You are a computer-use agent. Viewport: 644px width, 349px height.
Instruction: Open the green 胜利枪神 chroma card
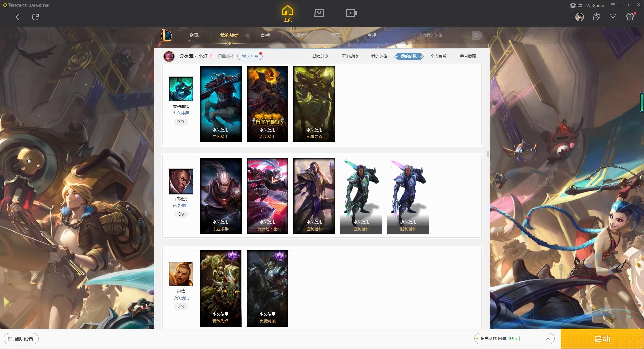coord(361,196)
